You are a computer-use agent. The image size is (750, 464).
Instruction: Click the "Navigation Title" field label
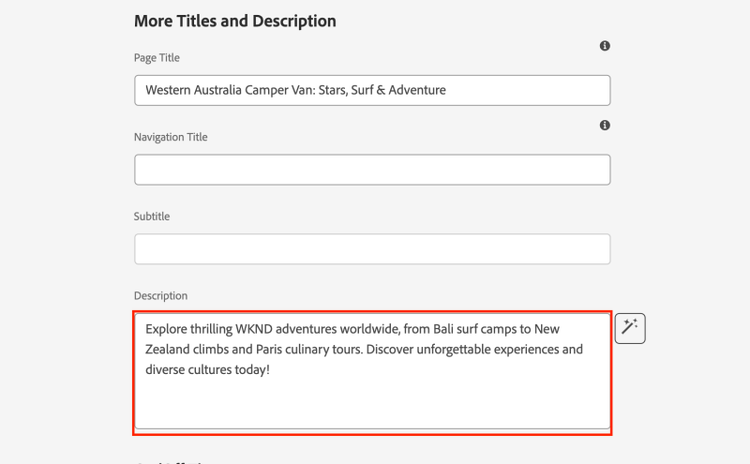click(171, 137)
